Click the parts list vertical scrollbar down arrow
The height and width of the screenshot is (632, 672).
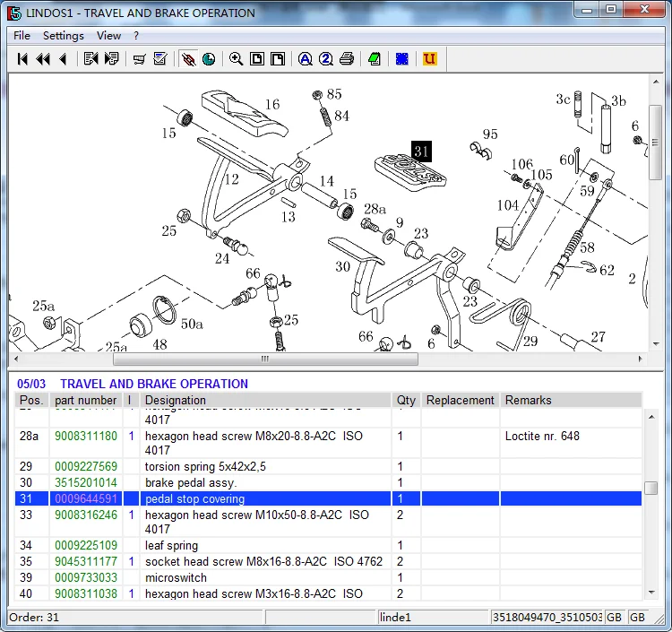click(651, 592)
